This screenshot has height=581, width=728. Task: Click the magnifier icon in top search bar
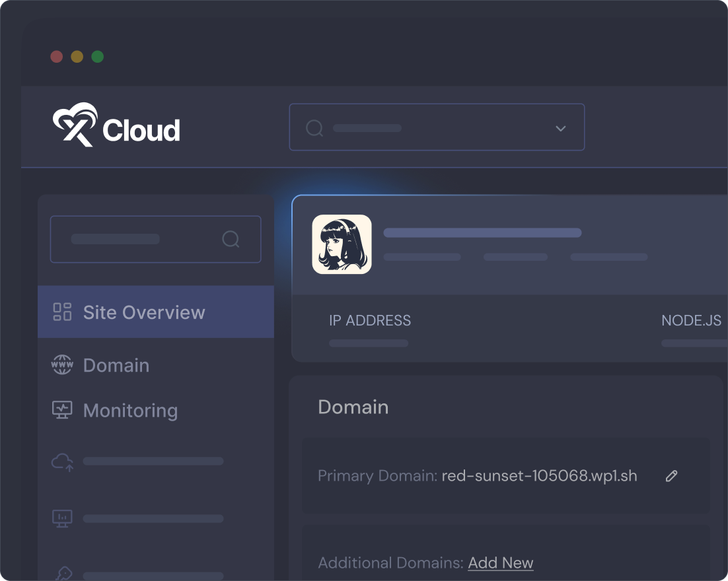[314, 127]
